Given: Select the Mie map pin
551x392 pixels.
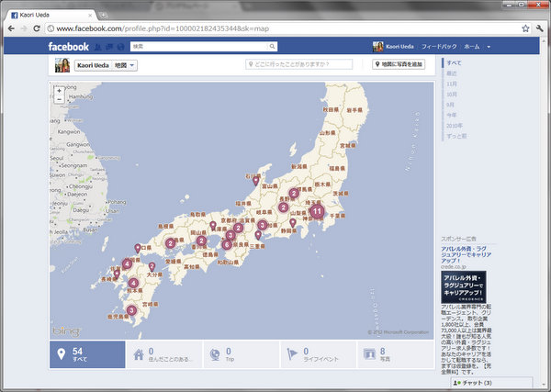Looking at the screenshot, I should point(258,235).
